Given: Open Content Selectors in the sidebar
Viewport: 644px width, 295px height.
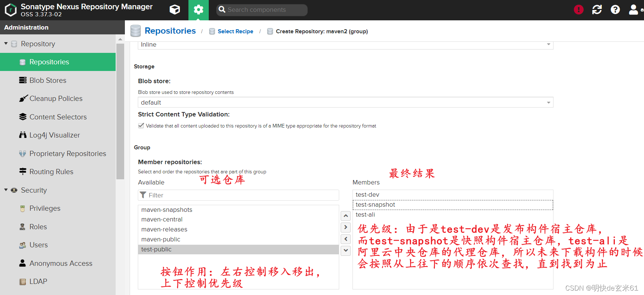Looking at the screenshot, I should pyautogui.click(x=58, y=117).
